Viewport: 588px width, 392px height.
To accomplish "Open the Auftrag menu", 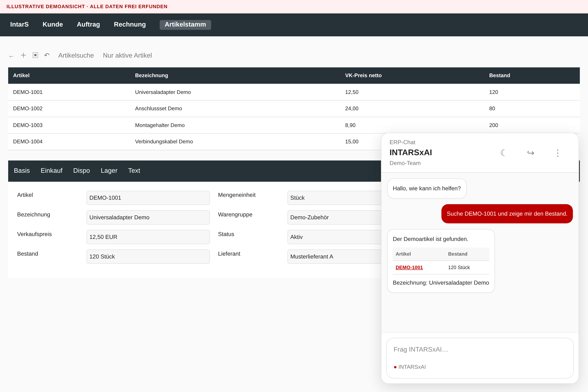I will pyautogui.click(x=88, y=24).
